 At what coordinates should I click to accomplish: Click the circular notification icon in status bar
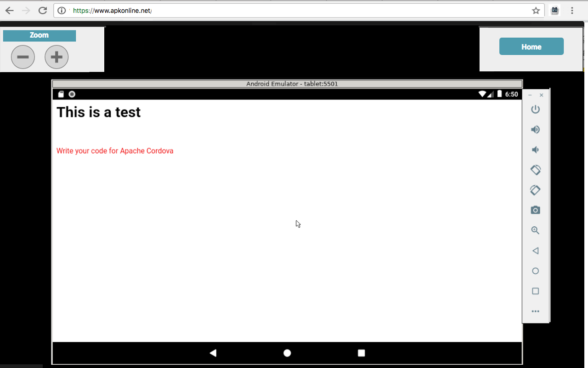coord(72,94)
